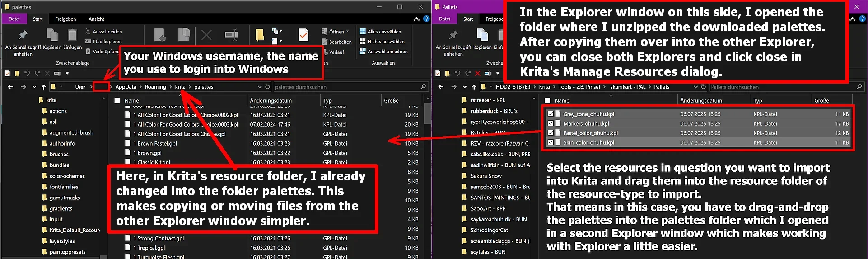Select paintoppresets folder in palettes tree

67,252
